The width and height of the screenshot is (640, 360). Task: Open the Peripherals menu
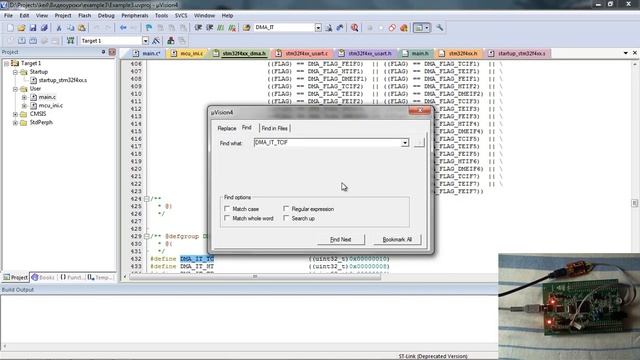click(x=135, y=16)
